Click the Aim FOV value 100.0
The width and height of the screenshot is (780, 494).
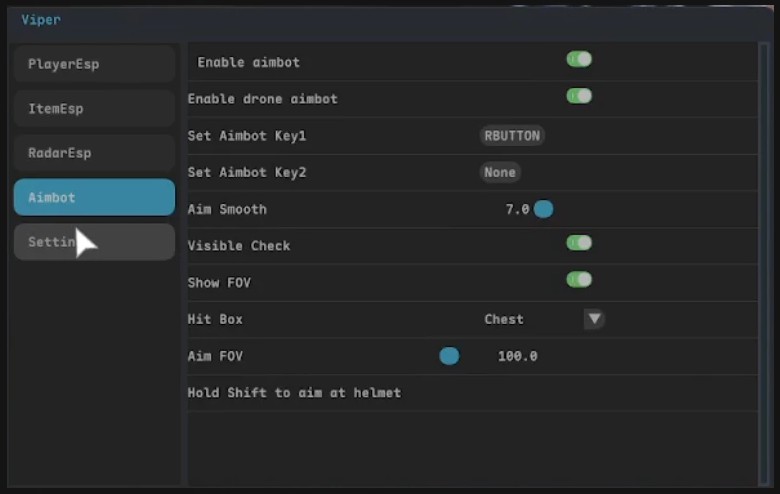coord(517,356)
